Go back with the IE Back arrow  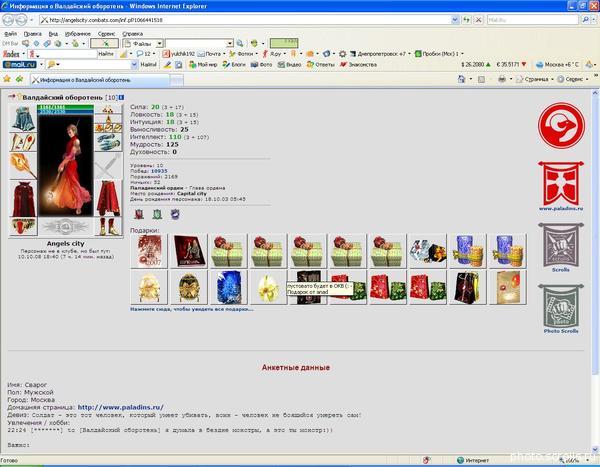(x=8, y=20)
